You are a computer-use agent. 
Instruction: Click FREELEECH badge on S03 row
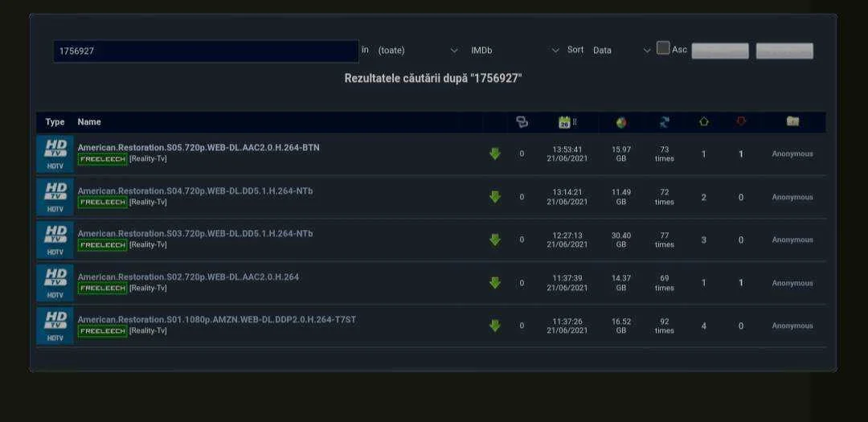102,245
